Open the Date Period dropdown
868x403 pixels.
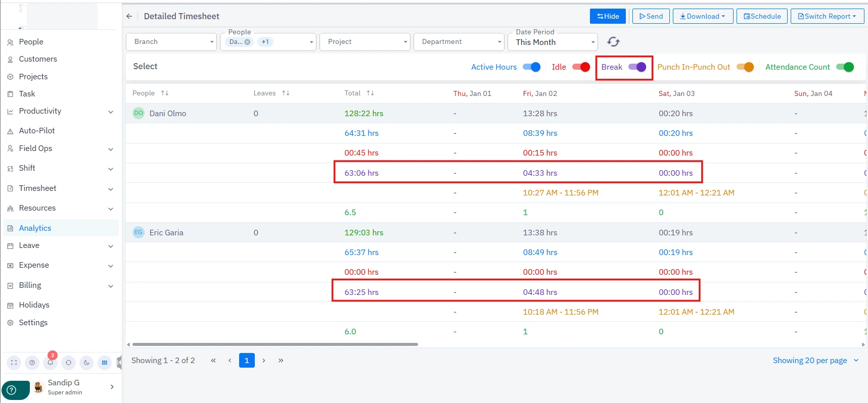pyautogui.click(x=553, y=42)
